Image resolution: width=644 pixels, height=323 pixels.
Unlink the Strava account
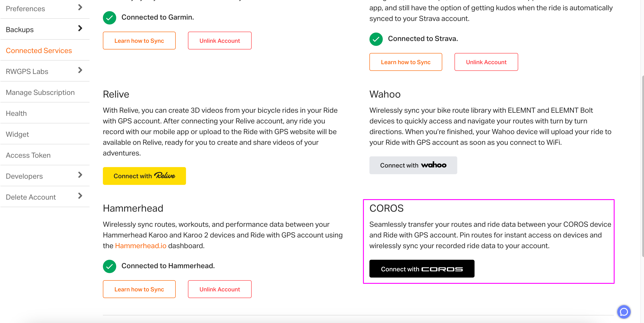(x=486, y=62)
